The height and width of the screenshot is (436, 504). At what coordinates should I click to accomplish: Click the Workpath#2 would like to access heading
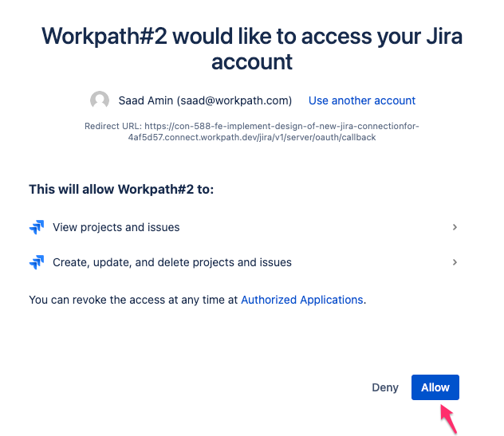pyautogui.click(x=252, y=49)
